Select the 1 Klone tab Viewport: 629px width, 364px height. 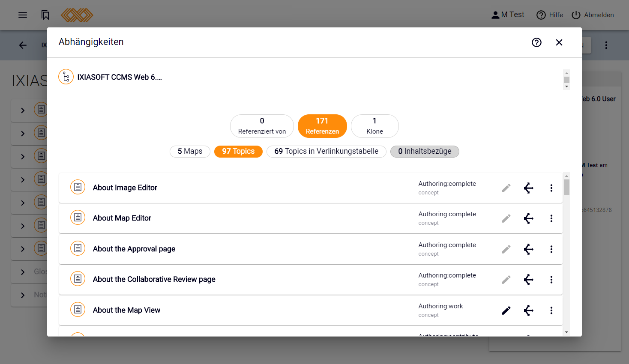(x=375, y=126)
